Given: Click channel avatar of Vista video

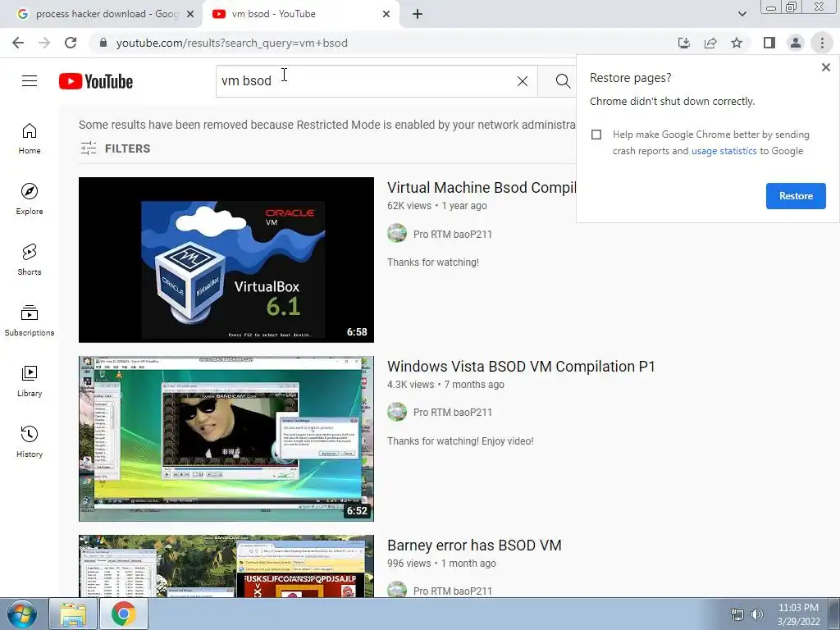Looking at the screenshot, I should (x=397, y=412).
